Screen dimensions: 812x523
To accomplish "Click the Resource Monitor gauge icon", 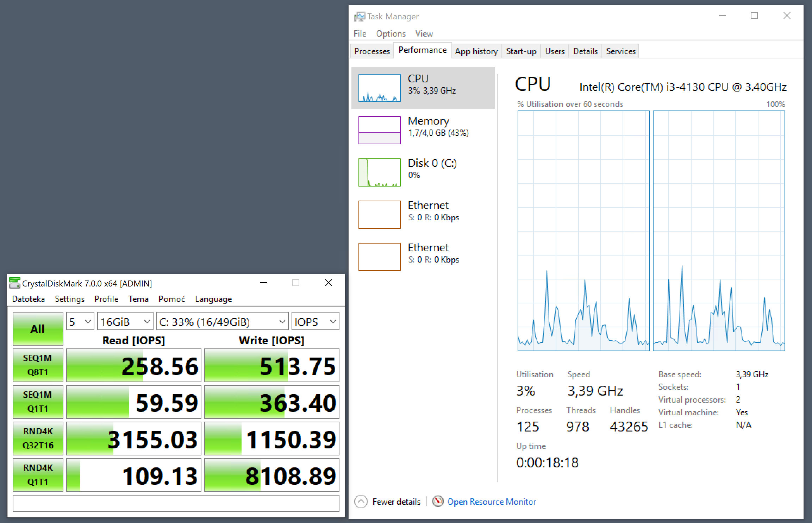I will pos(438,501).
